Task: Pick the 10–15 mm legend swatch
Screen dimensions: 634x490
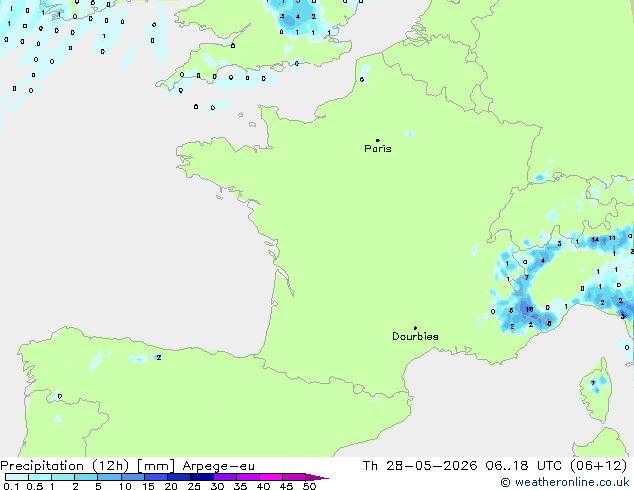Action: click(132, 477)
